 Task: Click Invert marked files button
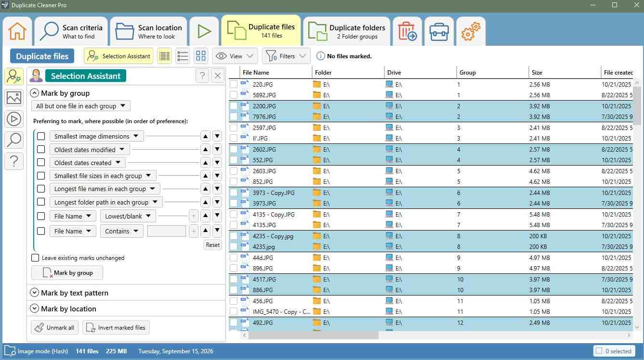116,328
